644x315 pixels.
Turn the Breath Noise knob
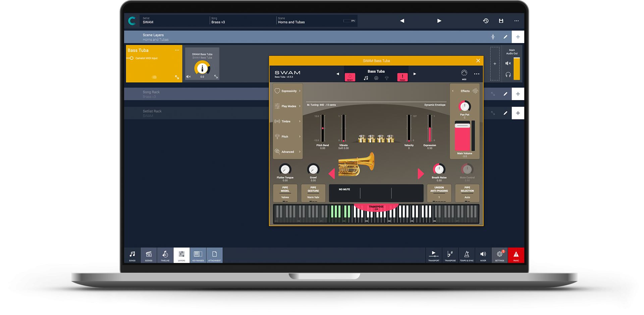439,169
